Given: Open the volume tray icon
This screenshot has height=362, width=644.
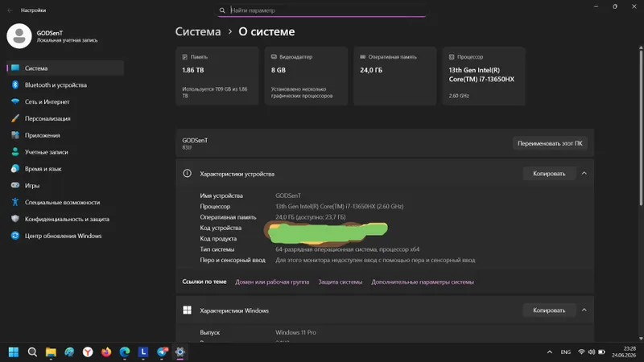Looking at the screenshot, I should pos(592,352).
